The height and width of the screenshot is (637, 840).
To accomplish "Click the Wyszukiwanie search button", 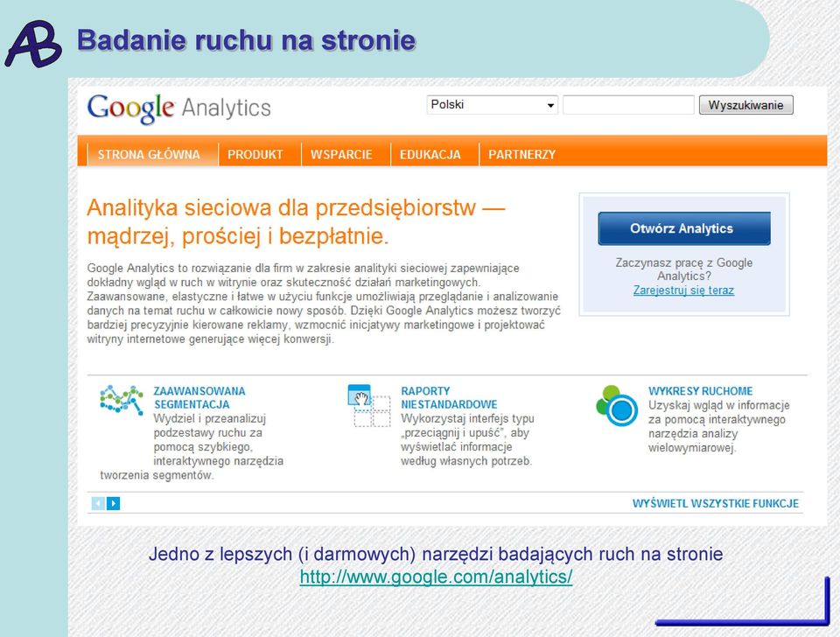I will pyautogui.click(x=745, y=105).
